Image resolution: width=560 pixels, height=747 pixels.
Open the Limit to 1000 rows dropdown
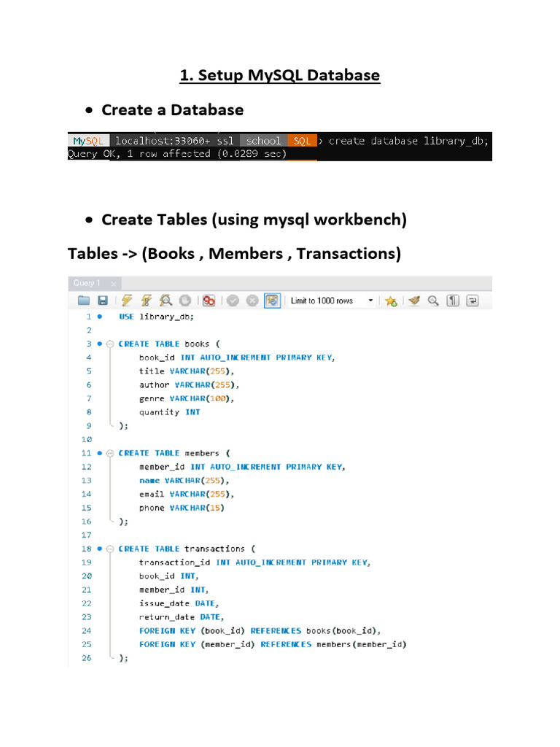pos(332,301)
